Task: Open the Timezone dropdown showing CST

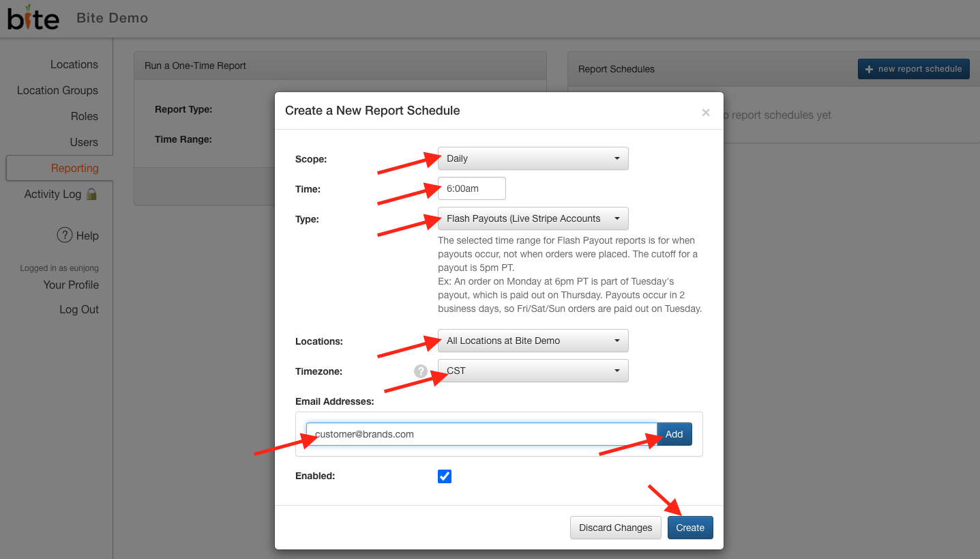Action: (533, 371)
